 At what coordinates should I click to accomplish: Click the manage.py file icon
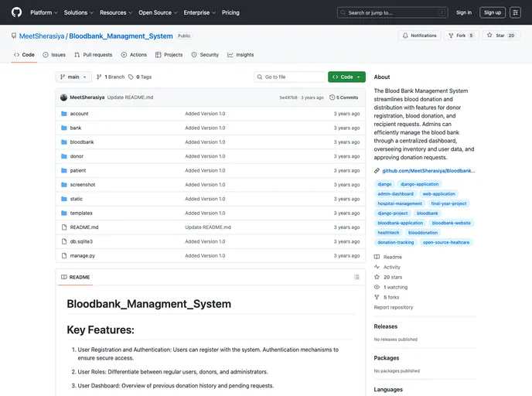click(64, 256)
